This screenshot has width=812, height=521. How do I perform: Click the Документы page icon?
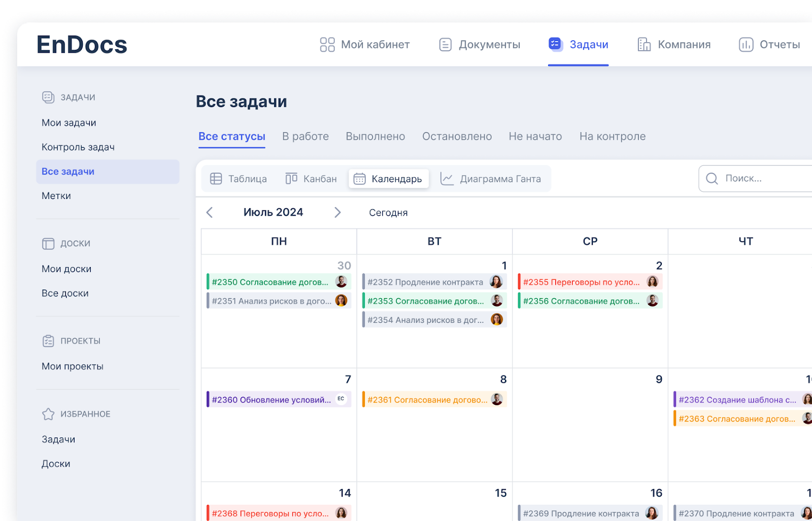(445, 45)
